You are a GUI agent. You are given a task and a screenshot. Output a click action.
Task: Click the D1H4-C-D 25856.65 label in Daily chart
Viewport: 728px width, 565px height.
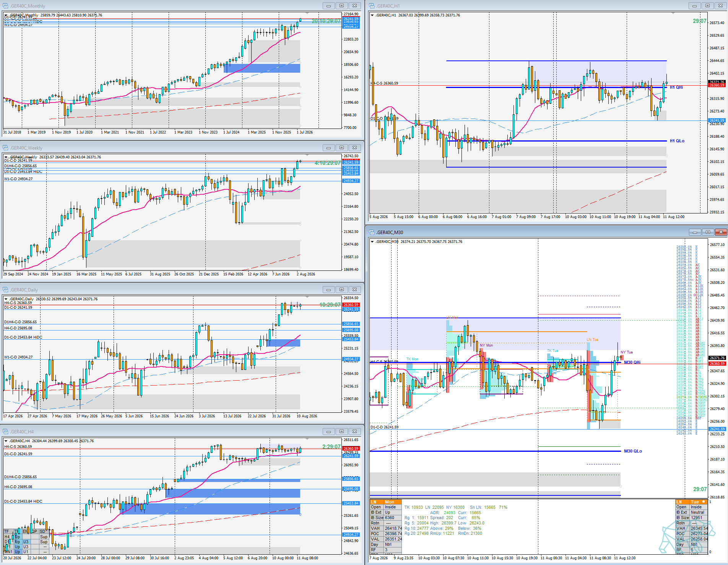point(21,322)
